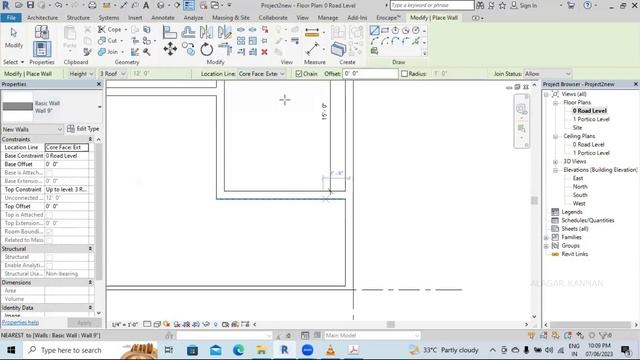Select the Rectangle draw tool
The image size is (640, 360).
click(385, 31)
